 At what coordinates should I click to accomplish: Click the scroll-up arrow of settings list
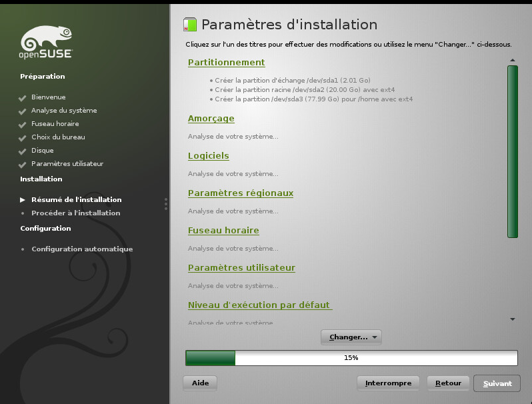512,60
